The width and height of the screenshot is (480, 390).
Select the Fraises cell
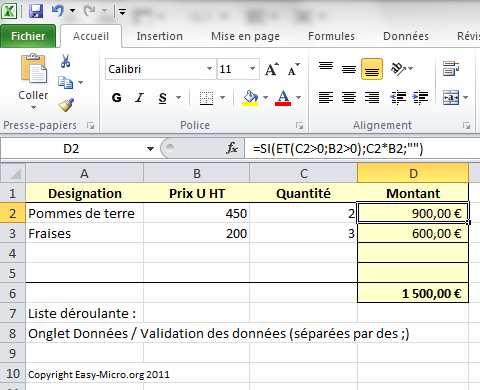(x=85, y=233)
